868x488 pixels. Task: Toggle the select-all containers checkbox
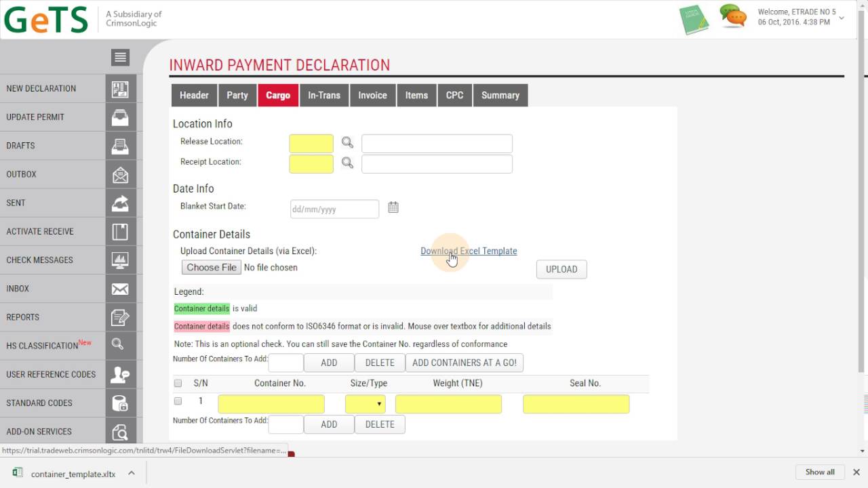[x=178, y=384]
